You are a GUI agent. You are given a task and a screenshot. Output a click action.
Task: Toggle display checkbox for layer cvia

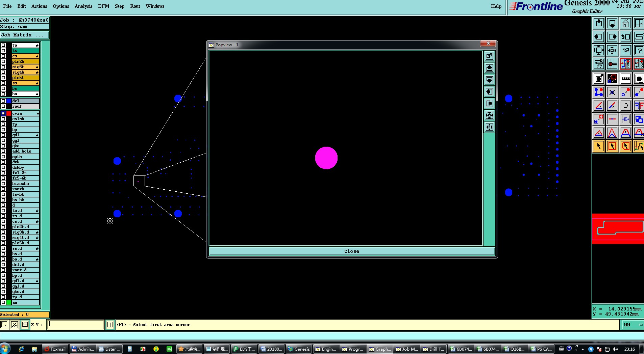[x=3, y=113]
